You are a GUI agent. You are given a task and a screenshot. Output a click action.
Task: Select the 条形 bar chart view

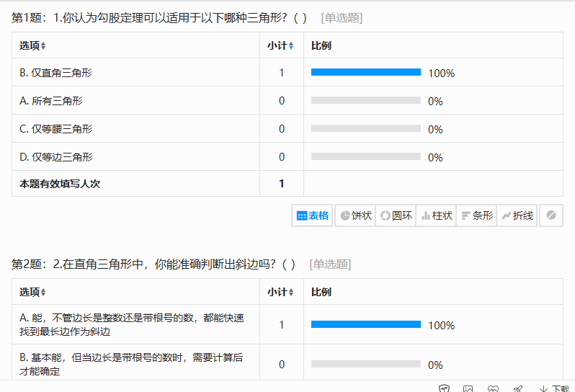click(x=476, y=215)
